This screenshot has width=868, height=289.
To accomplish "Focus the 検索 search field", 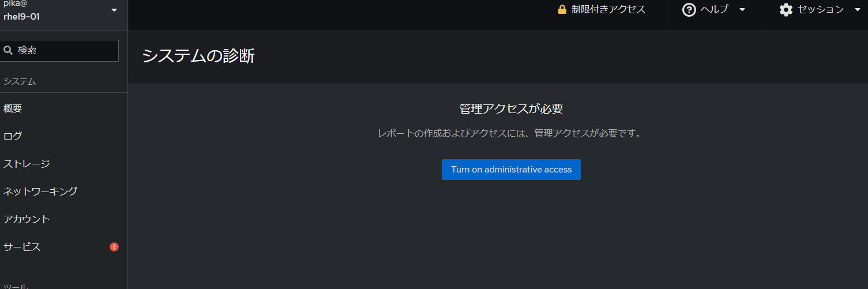I will 59,50.
